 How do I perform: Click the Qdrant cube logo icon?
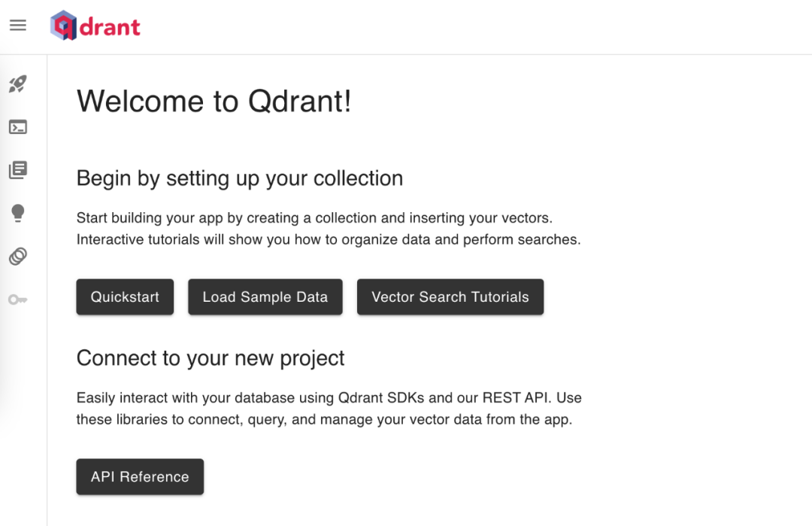click(x=63, y=26)
